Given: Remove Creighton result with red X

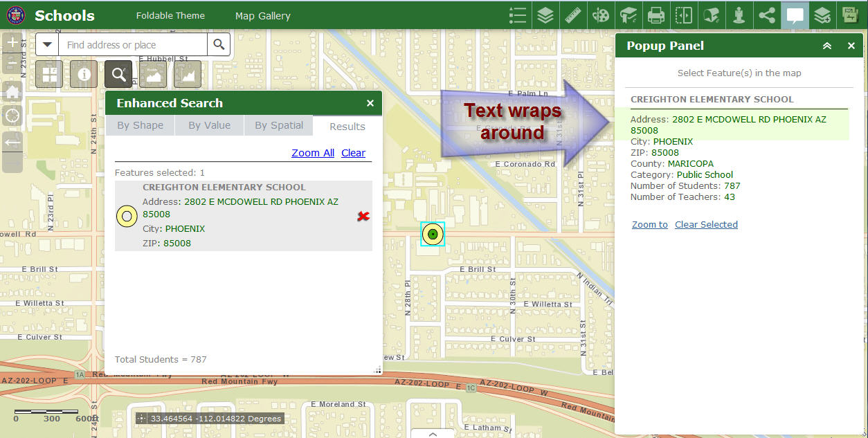Looking at the screenshot, I should tap(363, 217).
